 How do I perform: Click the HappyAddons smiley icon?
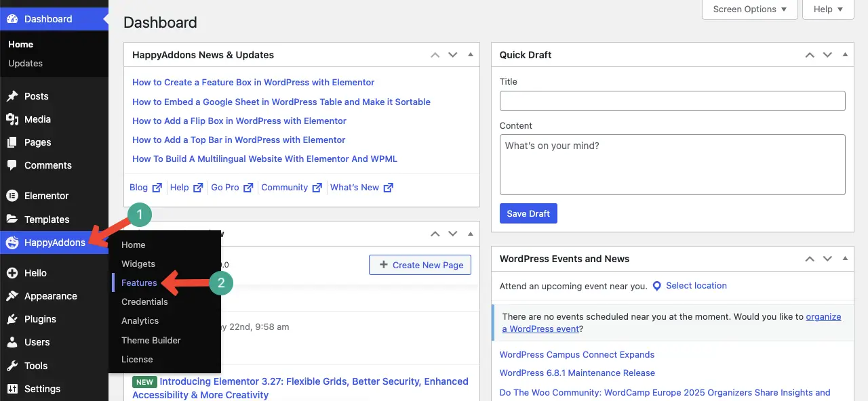[x=12, y=242]
